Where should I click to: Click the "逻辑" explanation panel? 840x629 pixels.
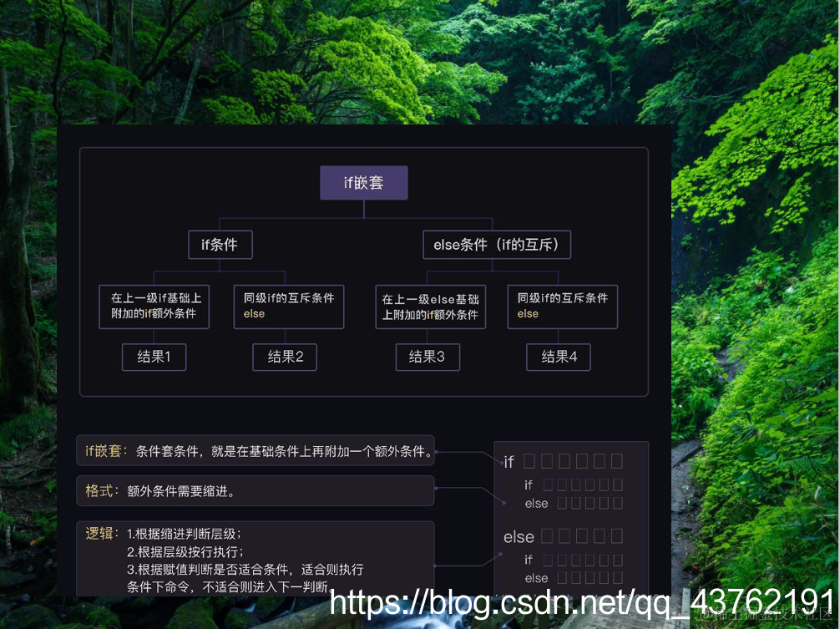click(256, 558)
